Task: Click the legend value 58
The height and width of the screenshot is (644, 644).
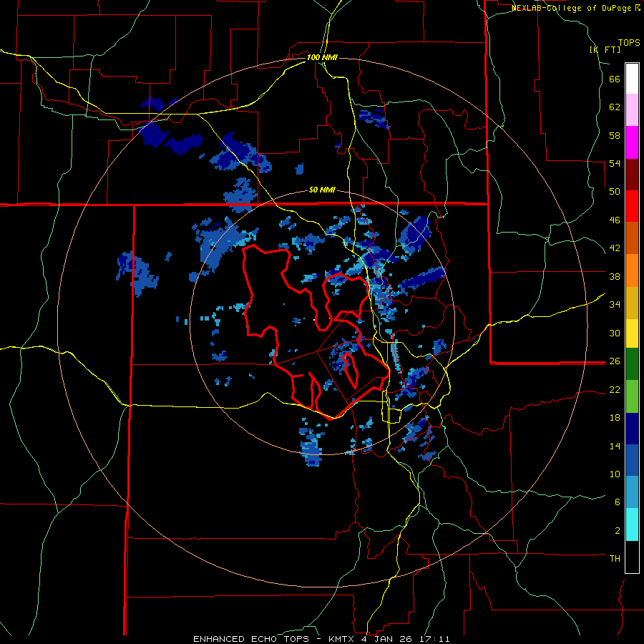Action: tap(615, 135)
